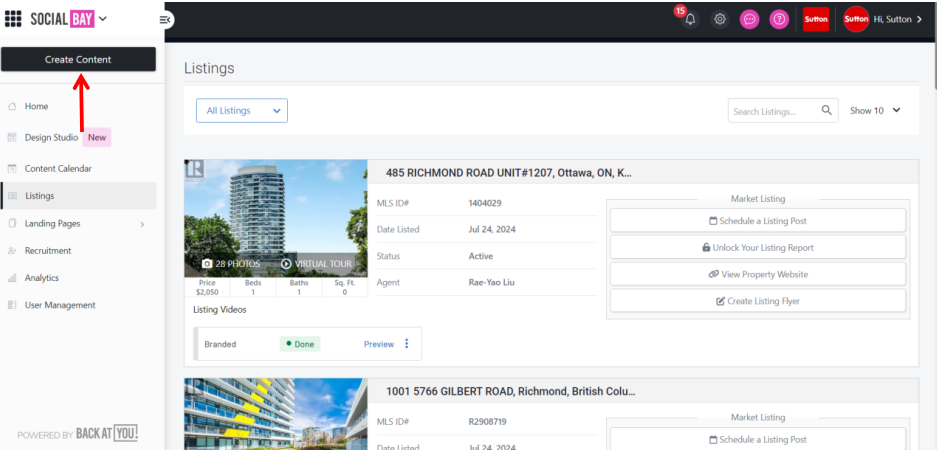Go to Home in sidebar
This screenshot has width=937, height=451.
point(36,106)
